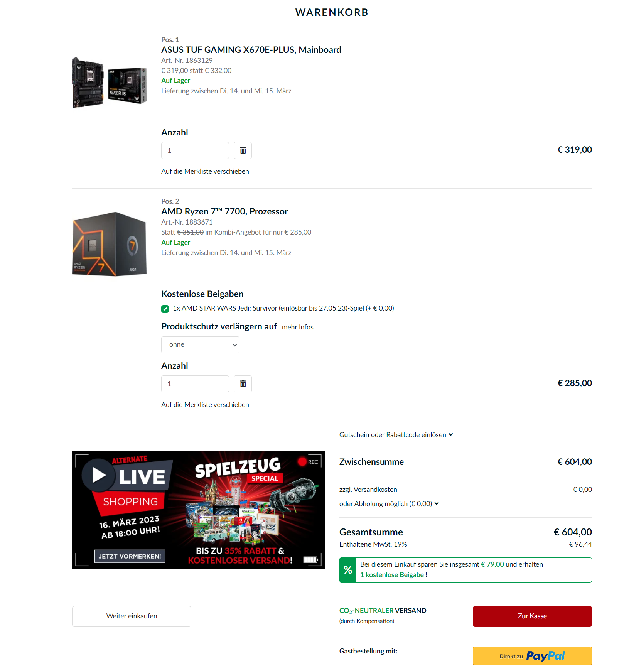Screen dimensions: 624x672
Task: Open the AMD Ryzen 7 box image
Action: [x=110, y=244]
